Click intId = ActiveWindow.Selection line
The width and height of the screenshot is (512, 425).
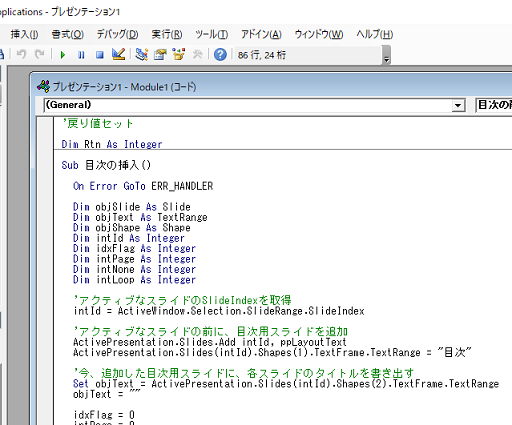click(x=219, y=311)
